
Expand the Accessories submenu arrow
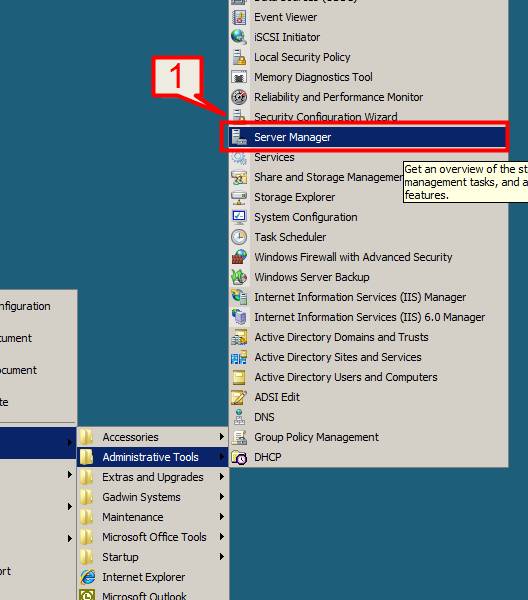tap(222, 437)
